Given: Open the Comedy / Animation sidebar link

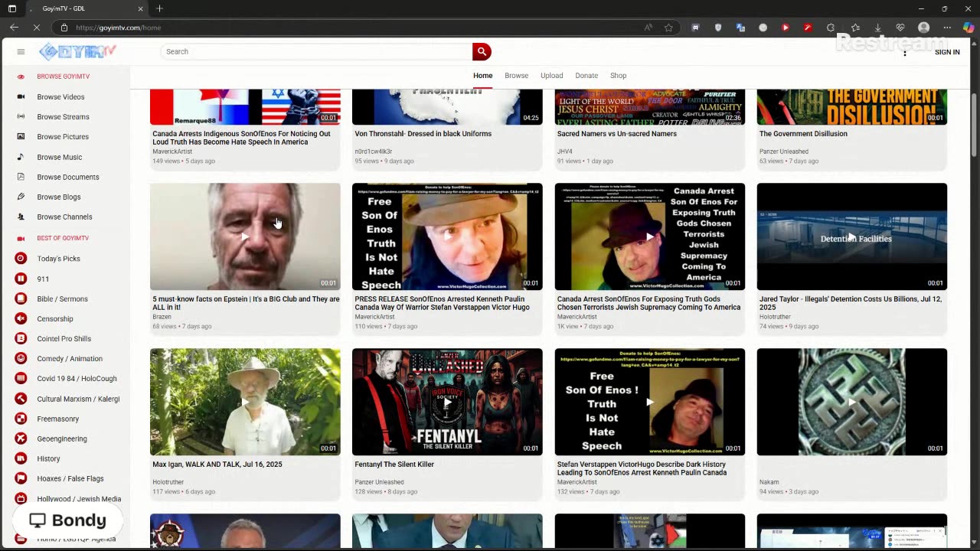Looking at the screenshot, I should [x=69, y=358].
